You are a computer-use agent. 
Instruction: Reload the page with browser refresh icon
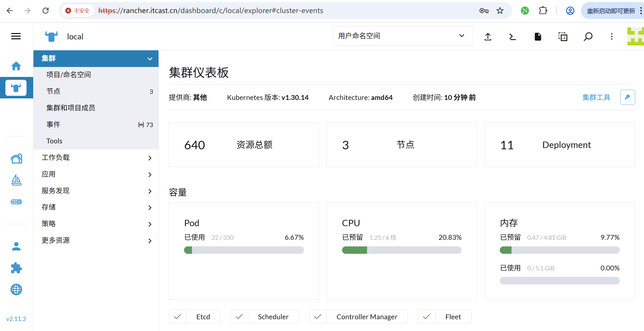coord(46,10)
